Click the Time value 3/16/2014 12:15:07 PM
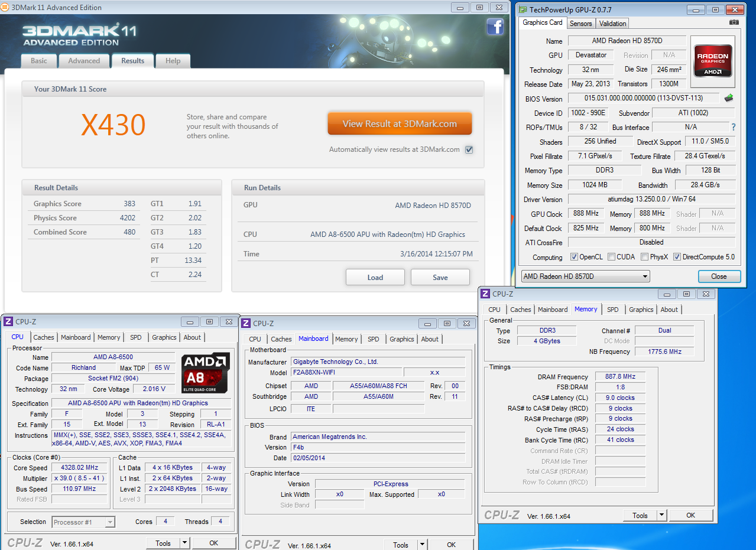The height and width of the screenshot is (550, 756). pos(436,254)
